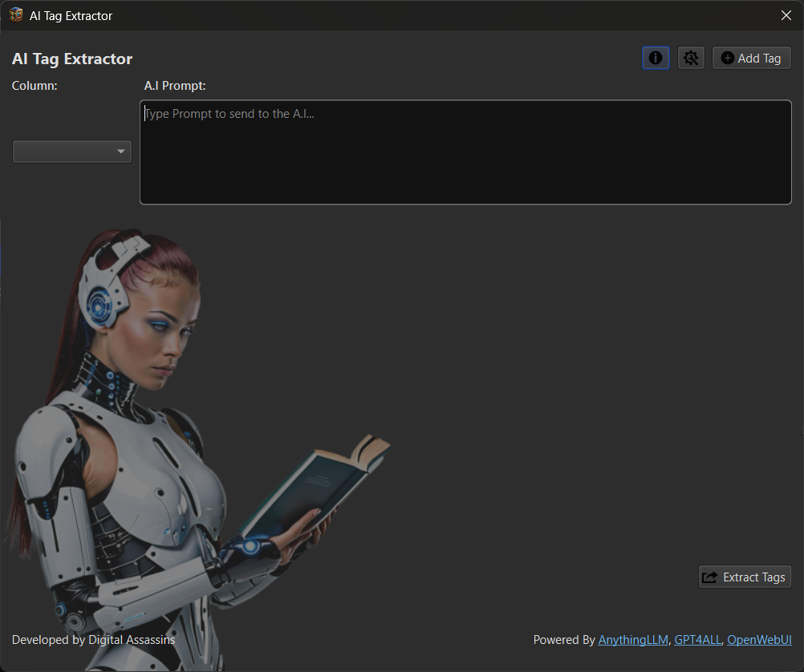
Task: Focus the A.I Prompt text area
Action: click(465, 152)
